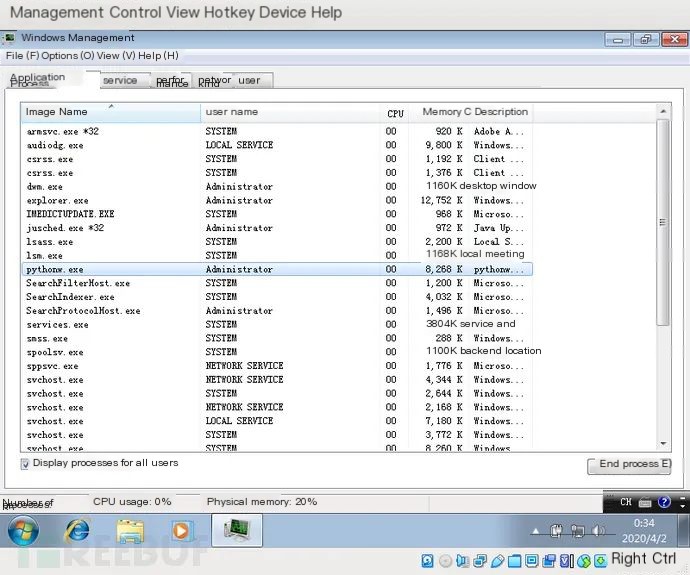Sort by the user name column header
The width and height of the screenshot is (690, 575).
pos(290,112)
